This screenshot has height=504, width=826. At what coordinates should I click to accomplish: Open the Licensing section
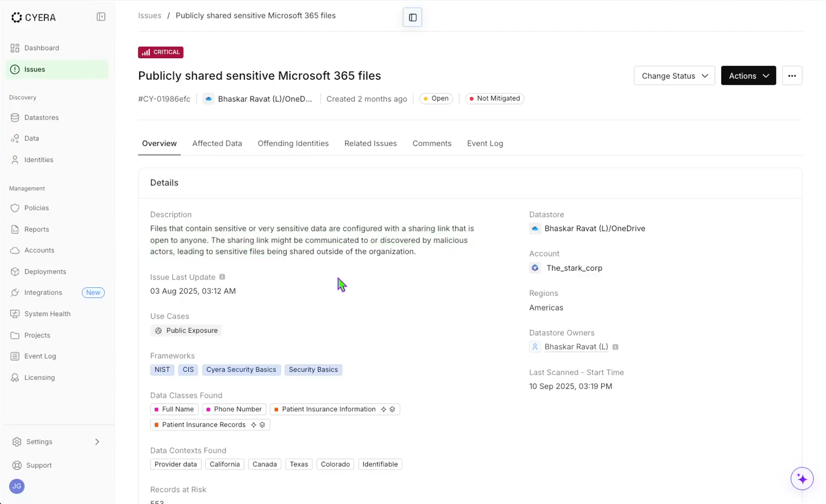click(39, 378)
